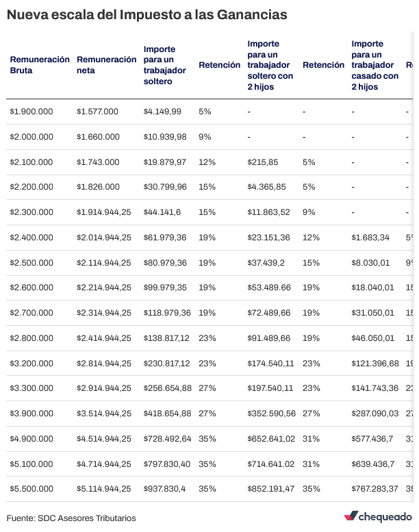The height and width of the screenshot is (532, 419).
Task: Click the Remuneración Bruta column header
Action: point(40,65)
